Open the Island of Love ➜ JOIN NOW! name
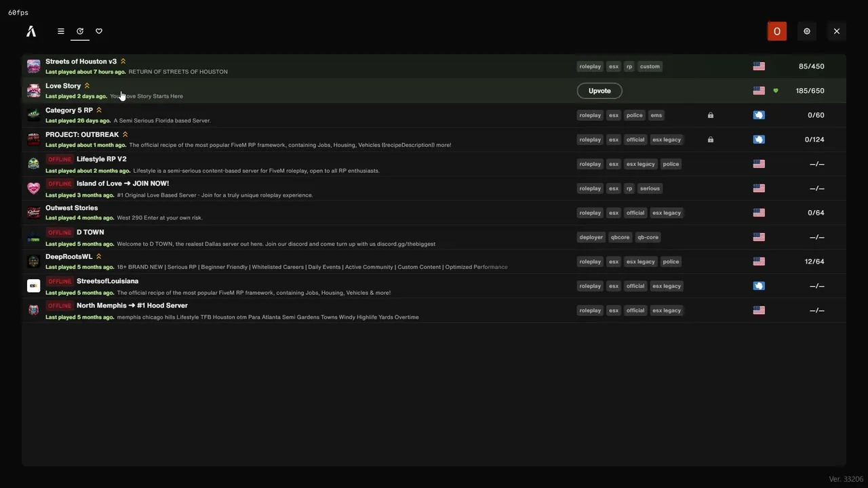 [123, 184]
